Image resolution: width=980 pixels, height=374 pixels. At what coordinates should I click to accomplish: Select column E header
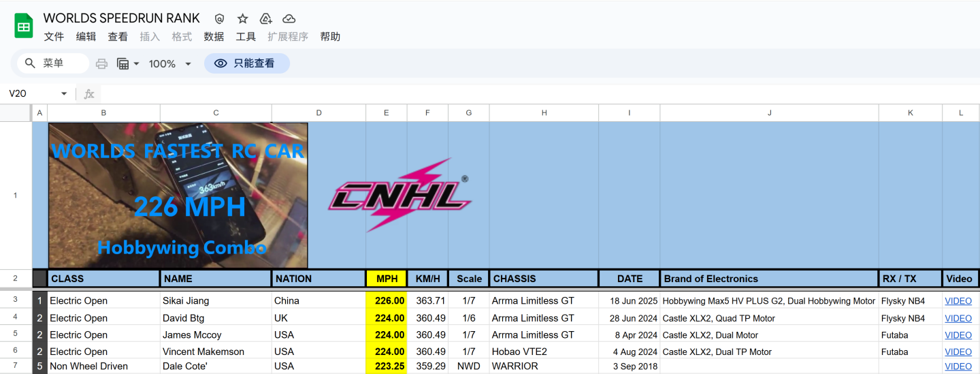pos(386,113)
